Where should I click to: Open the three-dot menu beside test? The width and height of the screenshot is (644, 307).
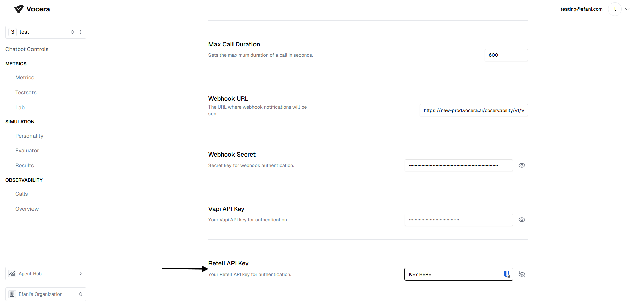pyautogui.click(x=81, y=32)
